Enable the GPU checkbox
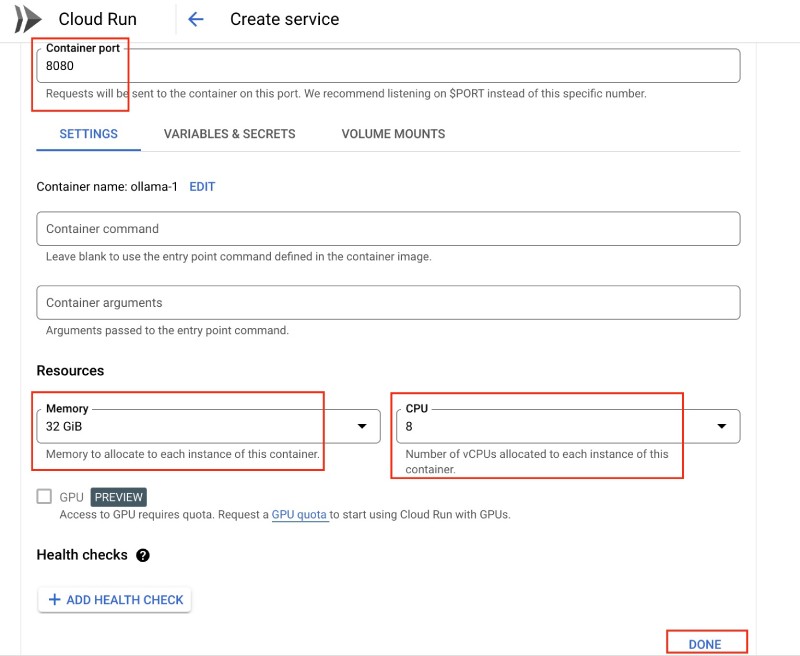 coord(44,496)
